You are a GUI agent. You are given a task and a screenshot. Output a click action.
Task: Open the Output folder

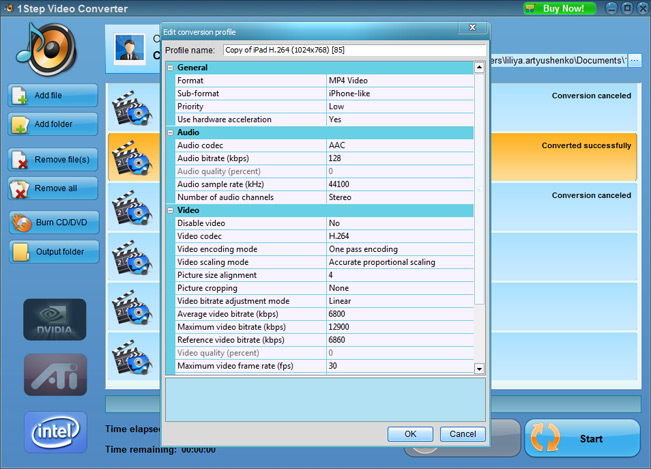pyautogui.click(x=54, y=252)
